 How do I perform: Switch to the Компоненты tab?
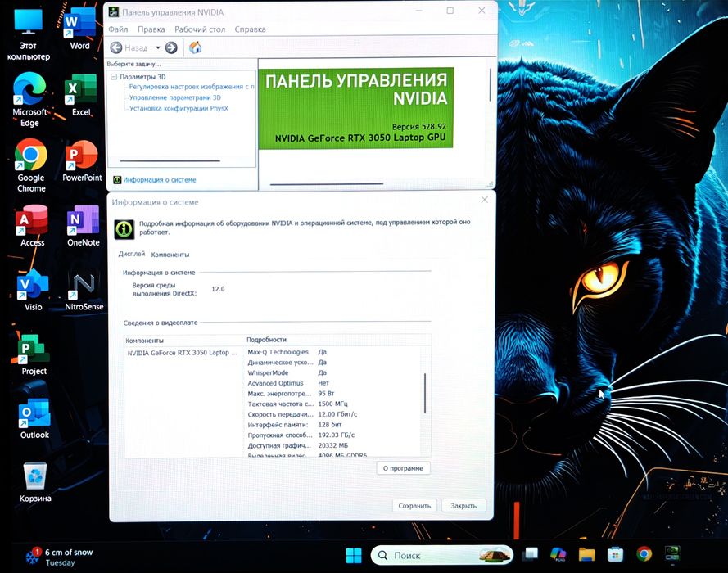point(170,255)
